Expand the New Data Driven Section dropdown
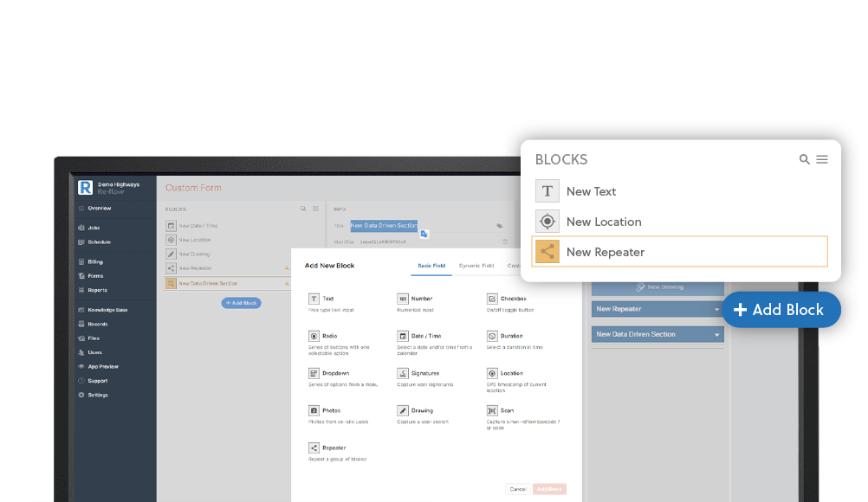The image size is (868, 502). 717,334
